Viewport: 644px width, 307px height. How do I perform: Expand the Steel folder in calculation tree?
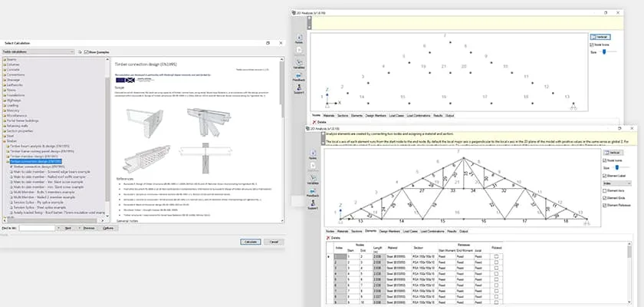pyautogui.click(x=5, y=136)
